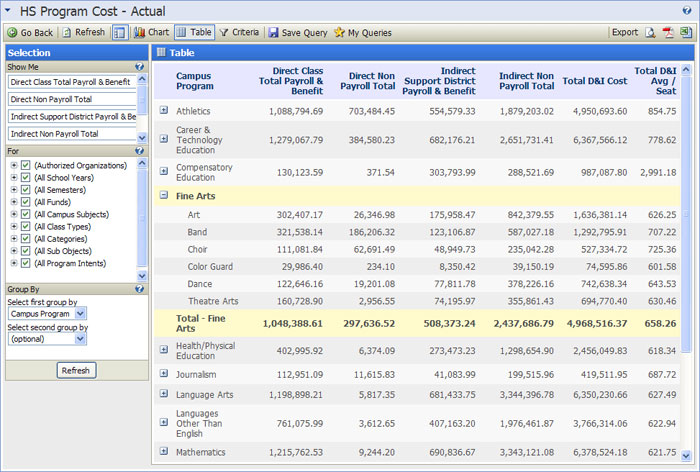Toggle the All Funds checkbox

click(25, 202)
